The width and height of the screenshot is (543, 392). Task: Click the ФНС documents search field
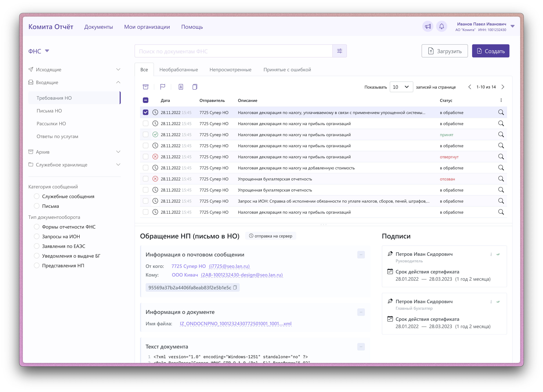[x=233, y=51]
